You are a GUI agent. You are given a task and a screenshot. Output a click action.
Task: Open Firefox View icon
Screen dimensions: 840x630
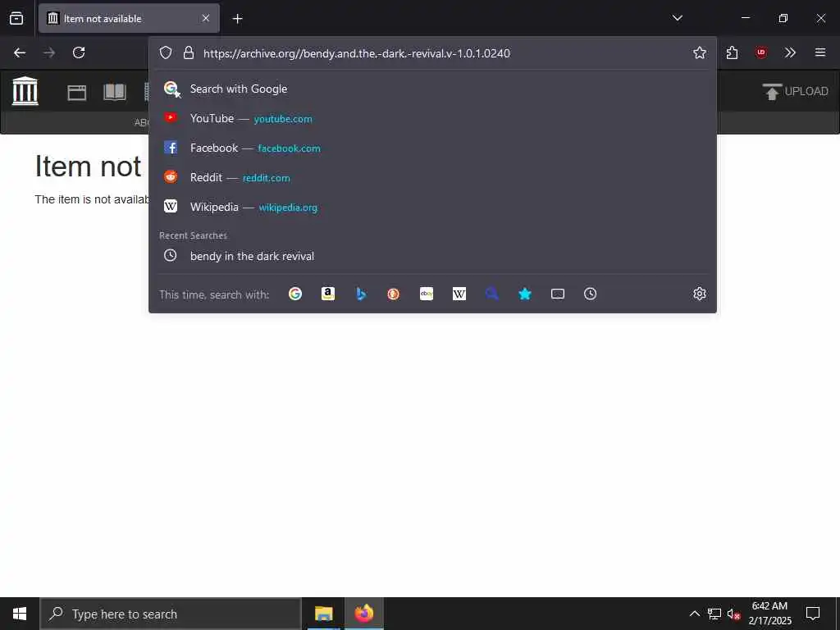pos(16,18)
